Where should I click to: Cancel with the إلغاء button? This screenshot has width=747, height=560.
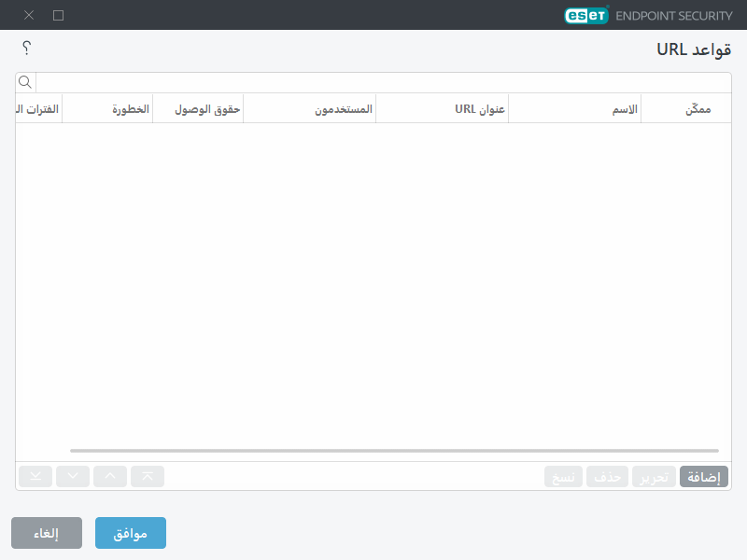coord(47,533)
